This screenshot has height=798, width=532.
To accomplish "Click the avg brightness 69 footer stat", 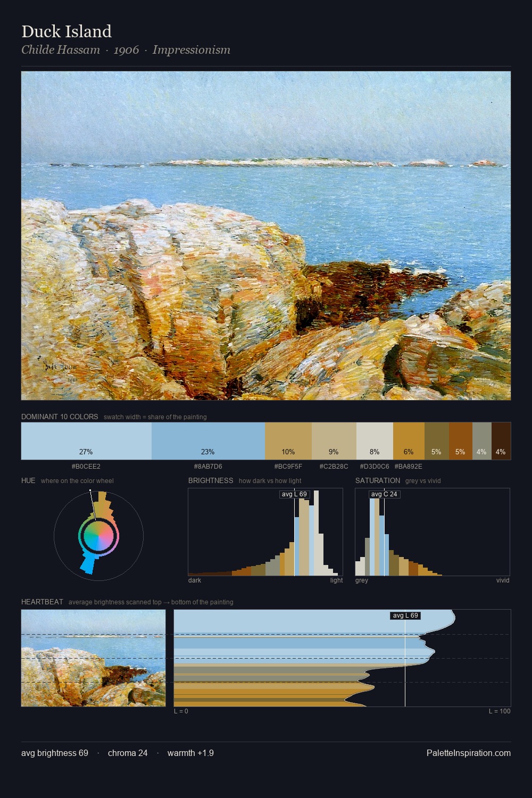I will click(x=55, y=753).
